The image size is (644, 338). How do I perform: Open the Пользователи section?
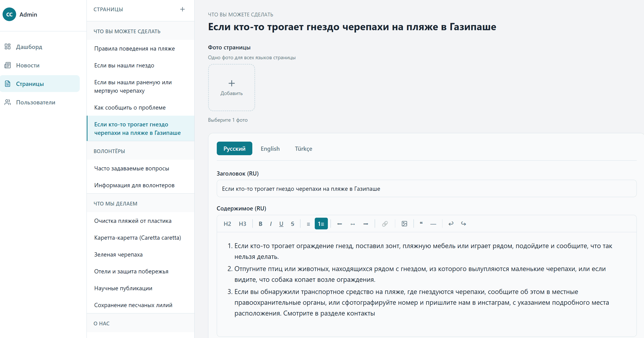tap(40, 102)
